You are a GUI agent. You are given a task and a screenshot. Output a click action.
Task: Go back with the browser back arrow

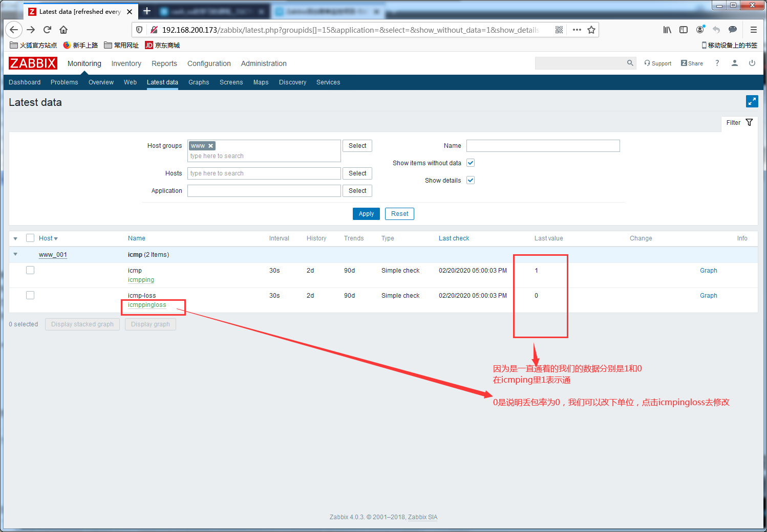click(x=14, y=30)
